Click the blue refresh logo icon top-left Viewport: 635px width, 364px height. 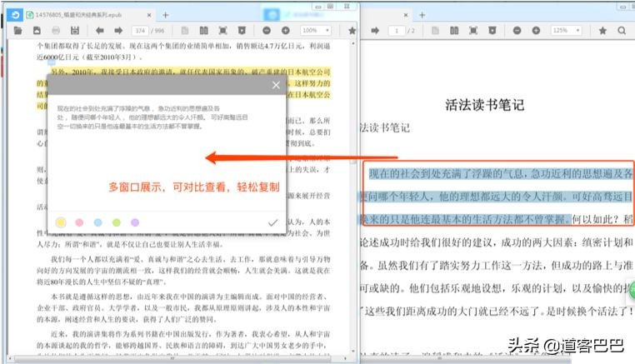15,15
